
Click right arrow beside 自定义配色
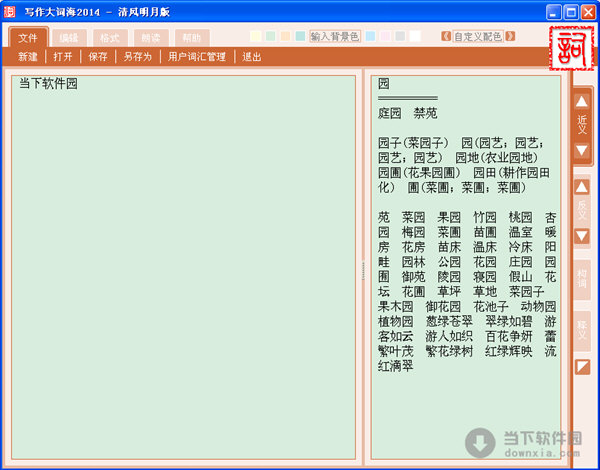[x=510, y=37]
